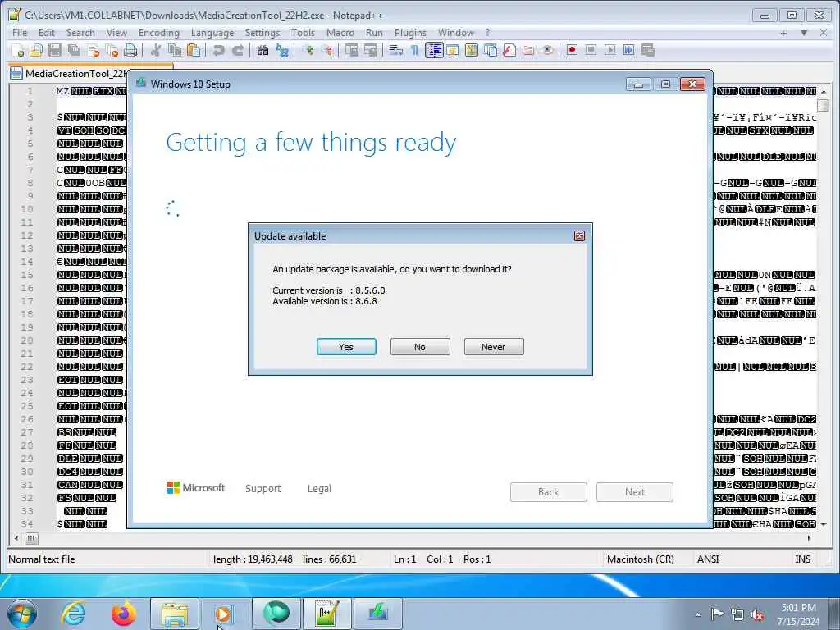Click Run Macro Multiple Times icon
This screenshot has width=840, height=630.
[x=629, y=50]
